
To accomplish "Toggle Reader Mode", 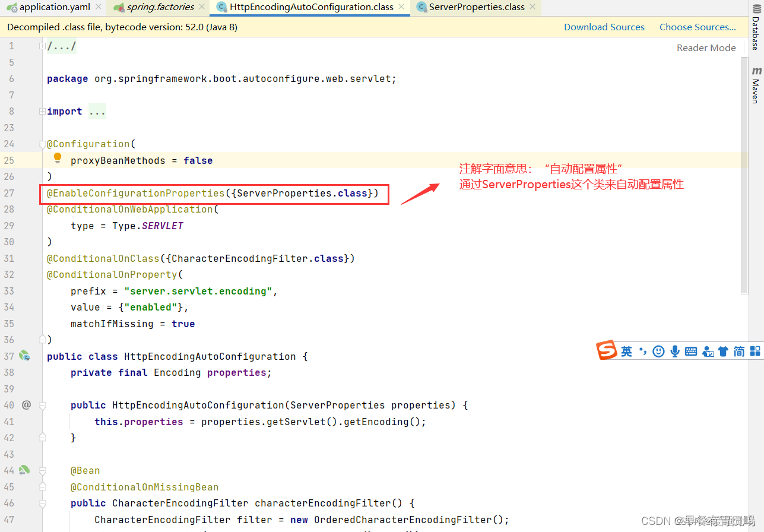I will click(x=706, y=47).
